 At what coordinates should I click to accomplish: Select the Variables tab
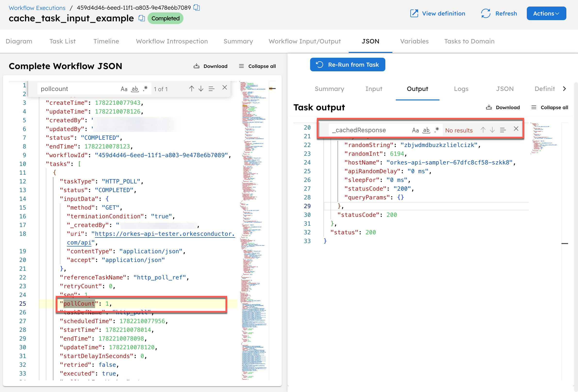pos(414,41)
